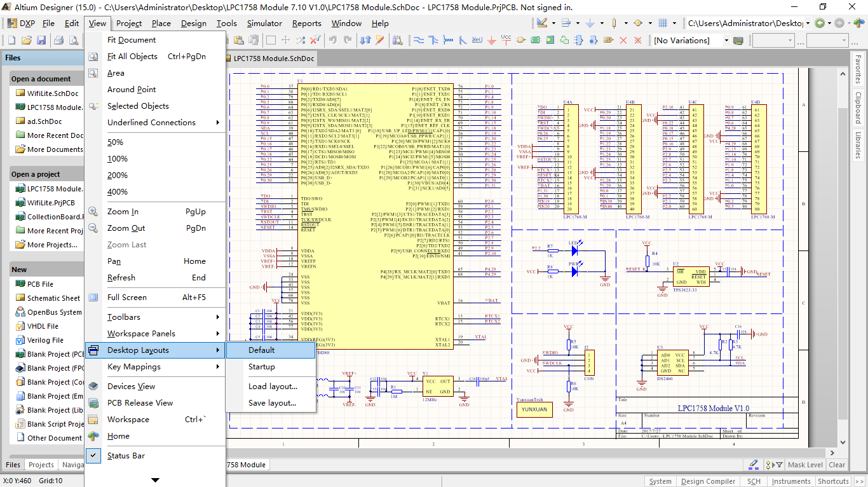868x487 pixels.
Task: Click the Instruments status bar button
Action: pos(791,481)
